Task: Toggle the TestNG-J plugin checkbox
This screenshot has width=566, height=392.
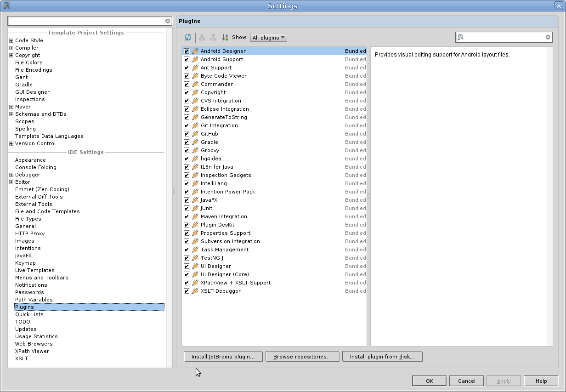Action: (x=187, y=258)
